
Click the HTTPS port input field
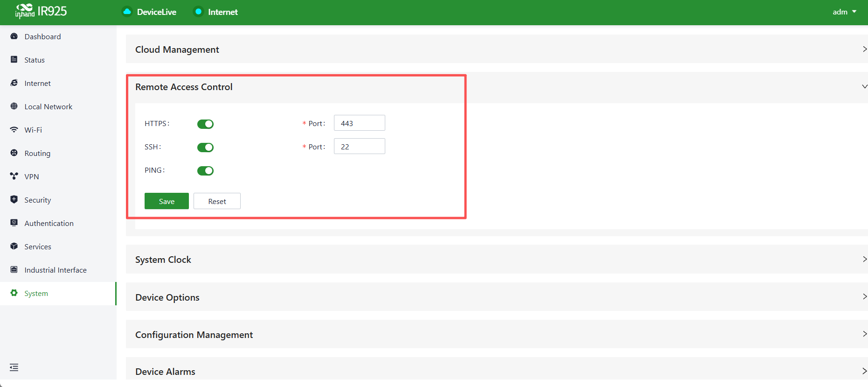[360, 123]
